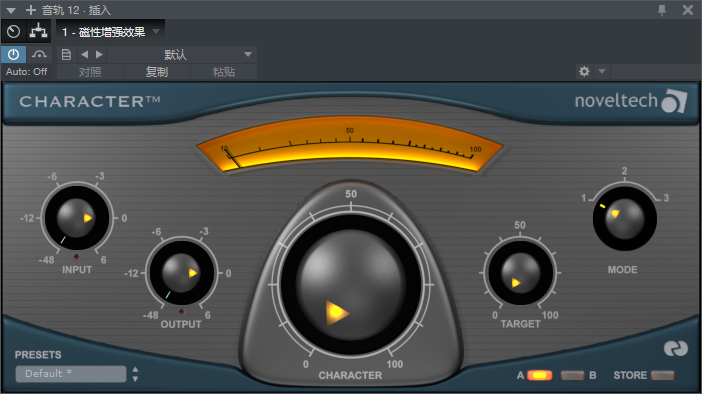Click the orange level meter display
The image size is (702, 394).
pos(350,144)
